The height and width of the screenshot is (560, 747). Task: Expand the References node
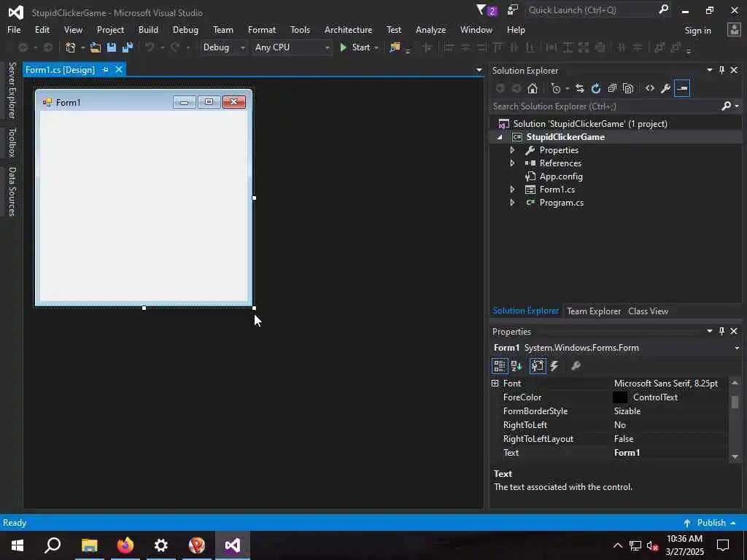pos(512,163)
